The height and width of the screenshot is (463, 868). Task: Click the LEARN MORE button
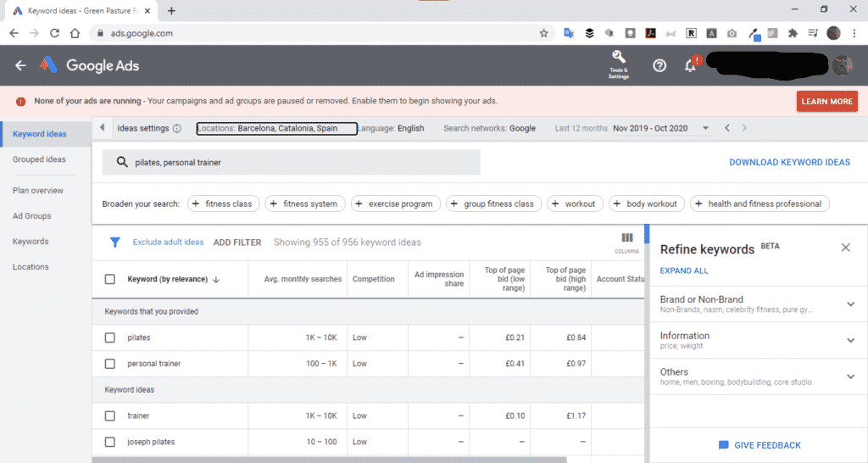(827, 102)
